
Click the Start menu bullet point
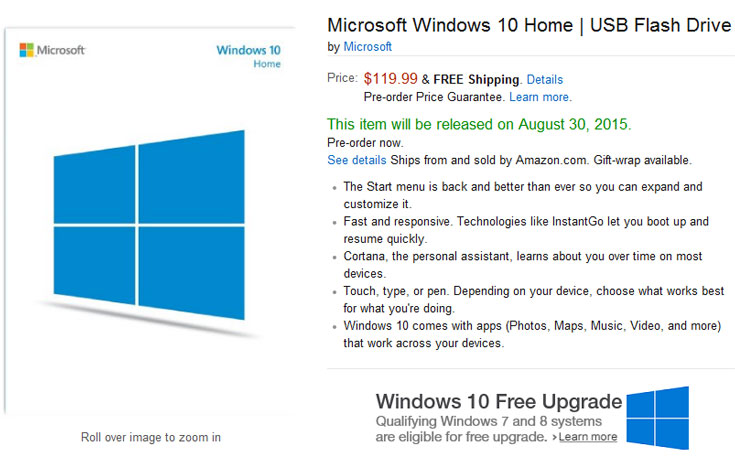[x=522, y=194]
